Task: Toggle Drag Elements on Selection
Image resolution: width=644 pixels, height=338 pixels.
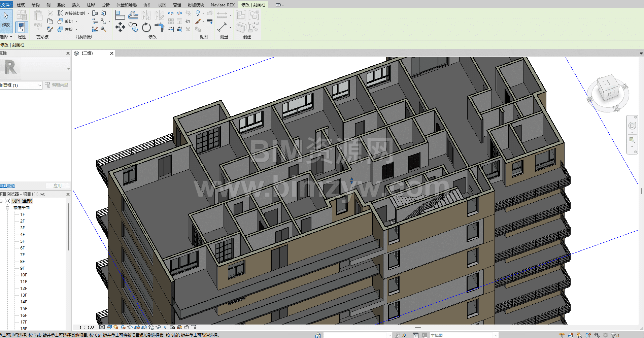Action: pyautogui.click(x=597, y=335)
